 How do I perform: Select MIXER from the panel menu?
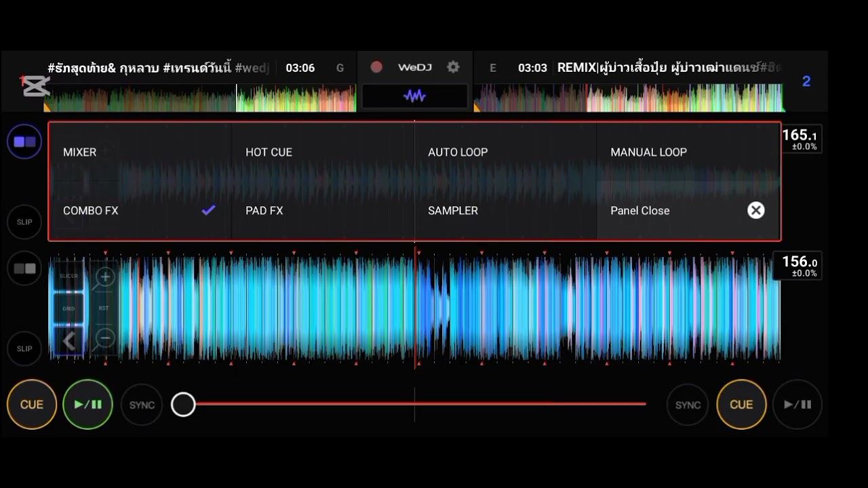[x=140, y=152]
